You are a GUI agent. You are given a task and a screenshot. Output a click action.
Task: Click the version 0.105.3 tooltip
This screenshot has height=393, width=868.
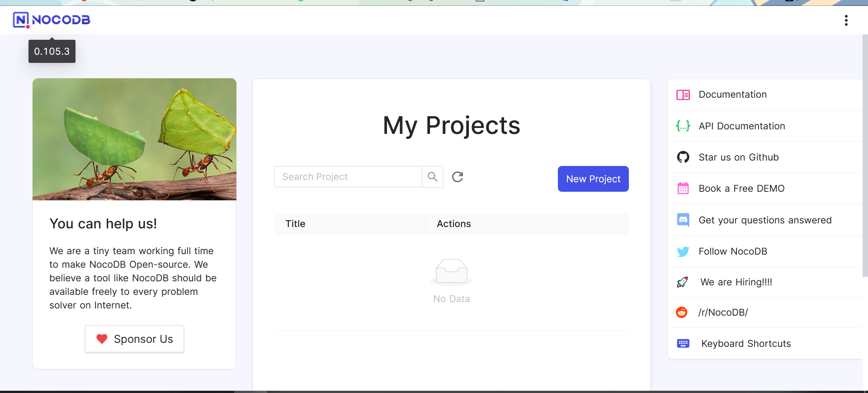click(52, 51)
